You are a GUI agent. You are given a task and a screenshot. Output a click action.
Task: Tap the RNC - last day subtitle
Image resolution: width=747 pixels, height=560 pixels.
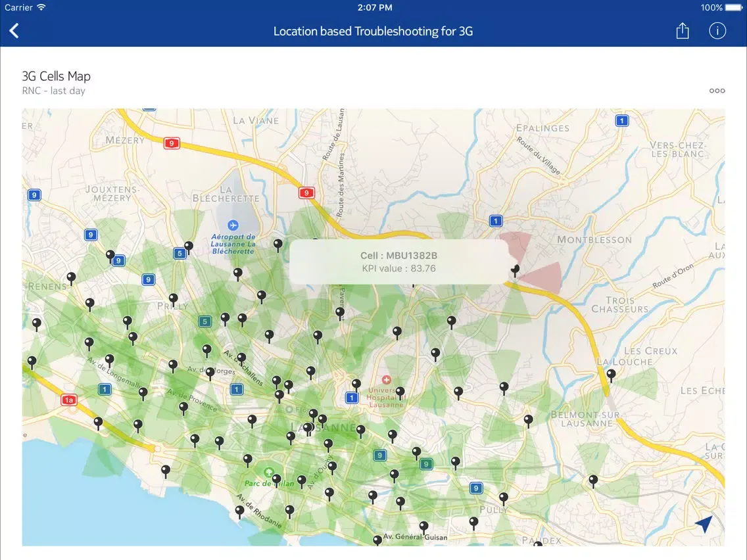53,91
